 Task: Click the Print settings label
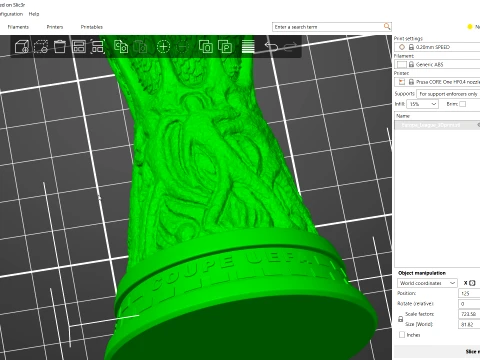coord(408,38)
